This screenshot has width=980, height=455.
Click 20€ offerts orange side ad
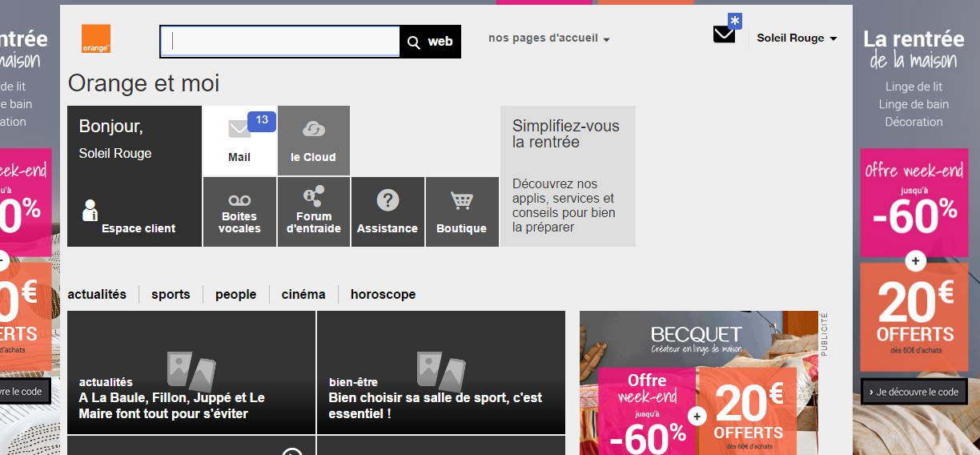914,317
